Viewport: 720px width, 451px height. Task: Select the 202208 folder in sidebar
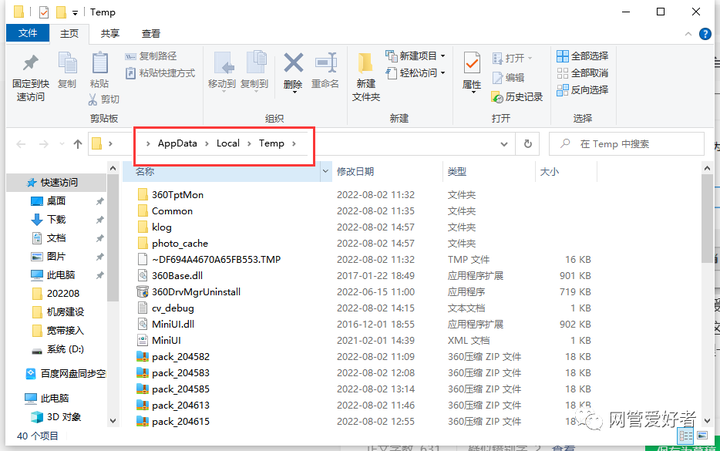62,293
